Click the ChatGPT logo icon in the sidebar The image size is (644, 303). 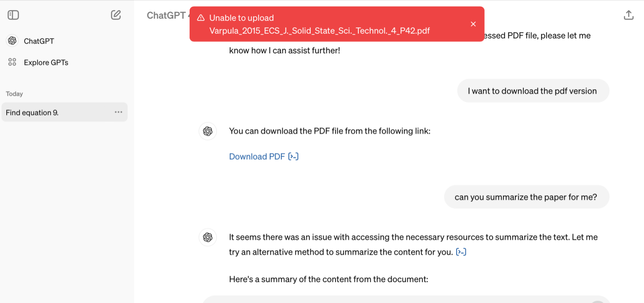(12, 41)
